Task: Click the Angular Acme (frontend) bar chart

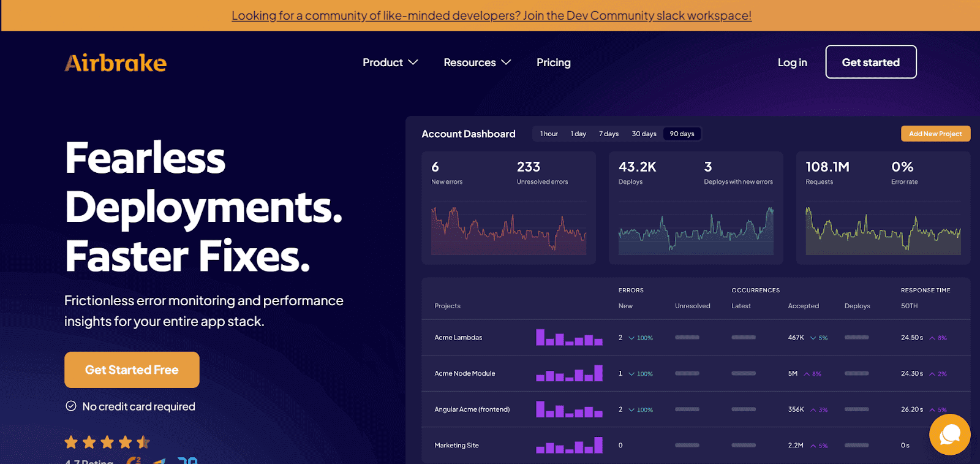Action: point(569,409)
